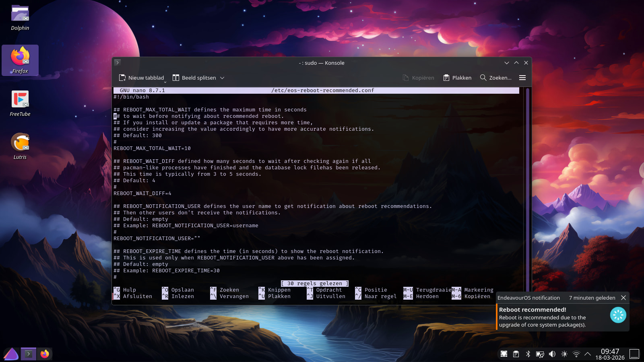Click the REBOOT_WAIT_DIFF=4 line
The width and height of the screenshot is (644, 362).
click(142, 193)
